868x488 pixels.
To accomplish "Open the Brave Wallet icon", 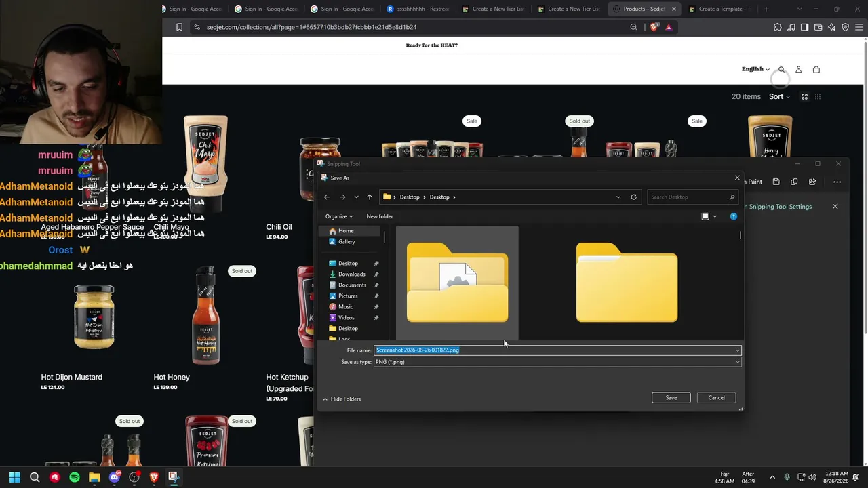I will (818, 27).
